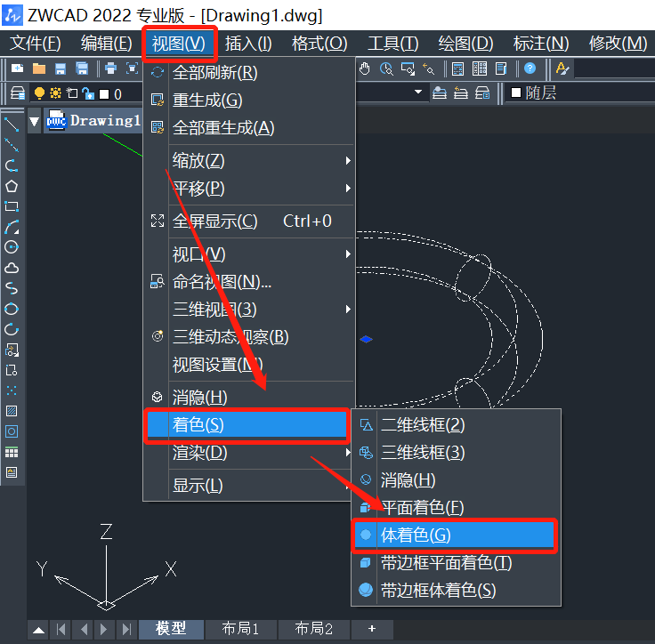The width and height of the screenshot is (655, 644).
Task: Click the Print Preview icon
Action: click(132, 68)
